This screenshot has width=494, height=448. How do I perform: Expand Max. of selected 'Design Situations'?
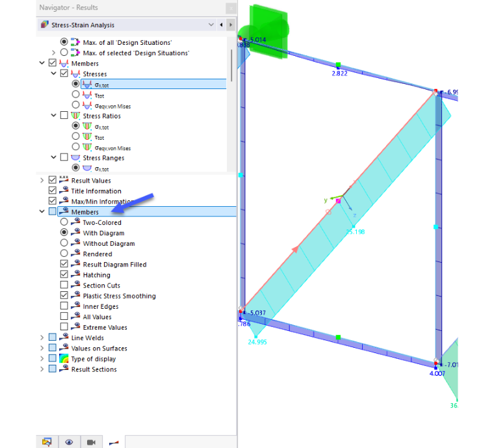53,53
